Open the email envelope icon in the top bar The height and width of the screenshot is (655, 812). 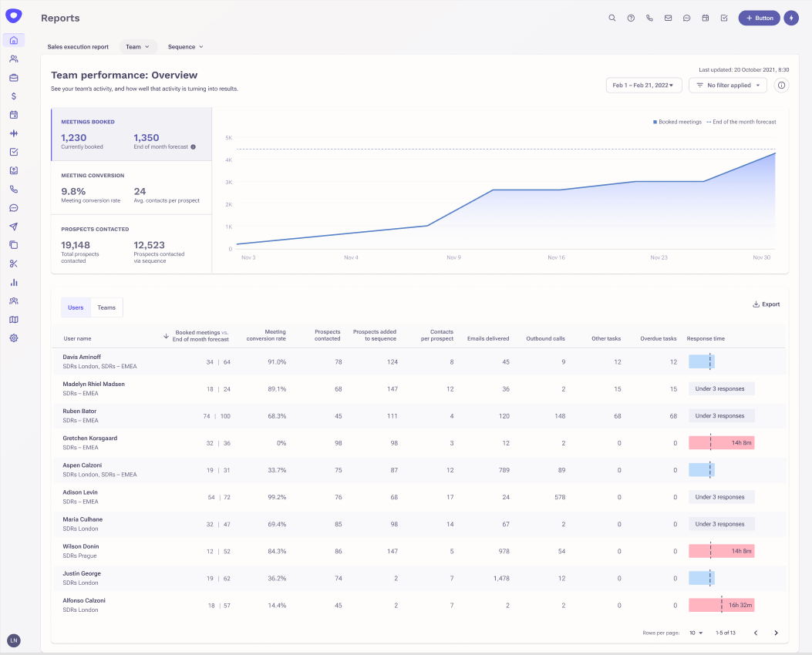click(x=668, y=18)
